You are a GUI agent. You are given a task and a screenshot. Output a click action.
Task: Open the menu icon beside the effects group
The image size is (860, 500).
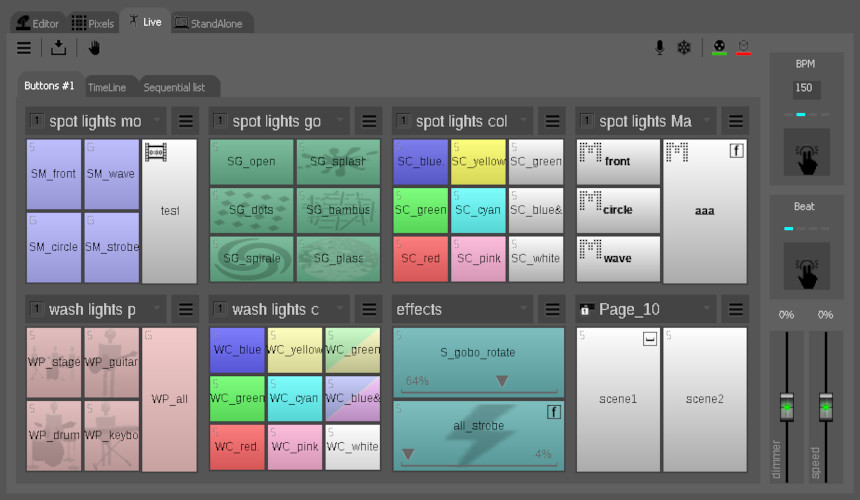click(552, 309)
